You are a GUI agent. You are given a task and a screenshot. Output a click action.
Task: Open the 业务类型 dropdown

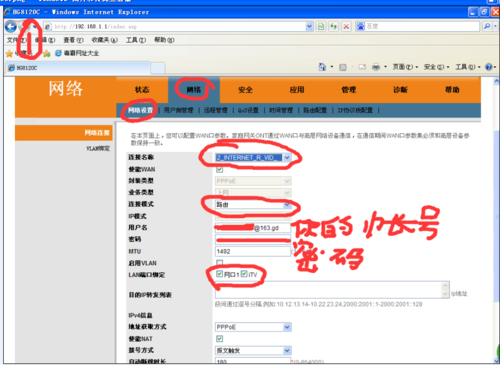tap(253, 193)
